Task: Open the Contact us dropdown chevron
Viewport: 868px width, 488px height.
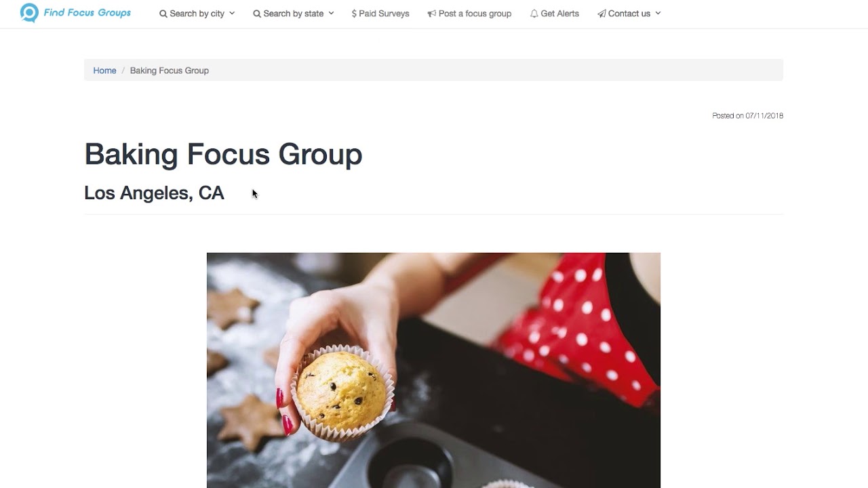Action: coord(658,13)
